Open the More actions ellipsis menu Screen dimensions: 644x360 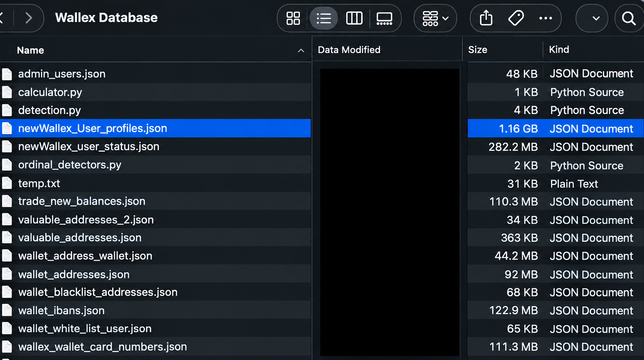click(545, 18)
